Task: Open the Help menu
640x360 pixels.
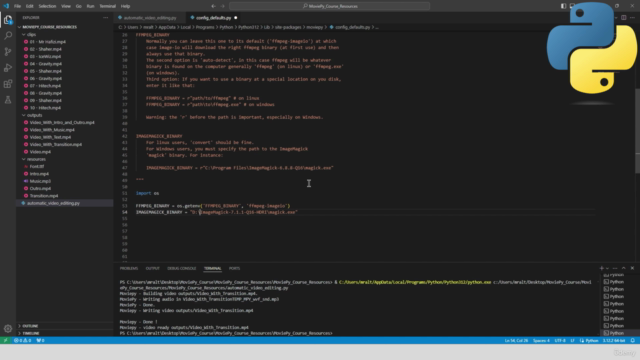Action: coord(125,6)
